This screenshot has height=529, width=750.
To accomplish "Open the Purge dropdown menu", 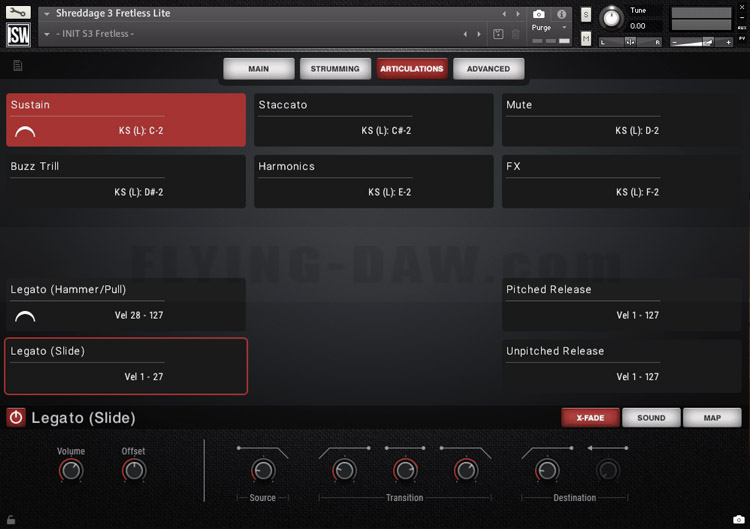I will click(x=550, y=28).
